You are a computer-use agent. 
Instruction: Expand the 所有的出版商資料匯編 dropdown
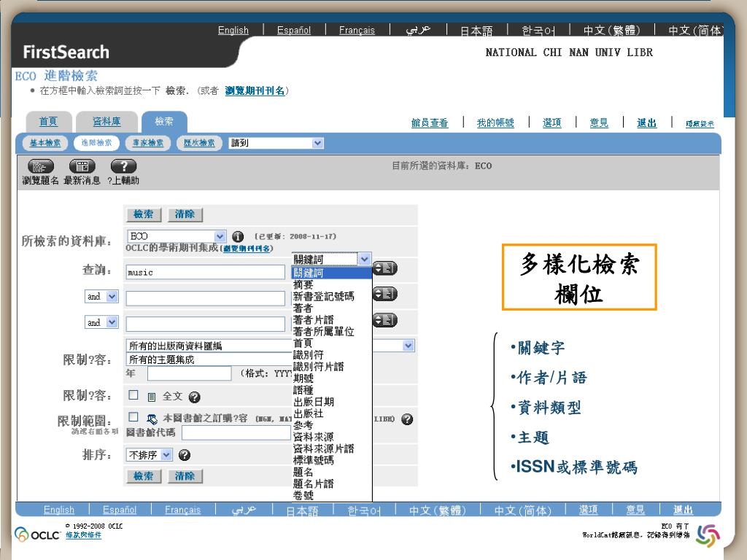click(x=409, y=346)
